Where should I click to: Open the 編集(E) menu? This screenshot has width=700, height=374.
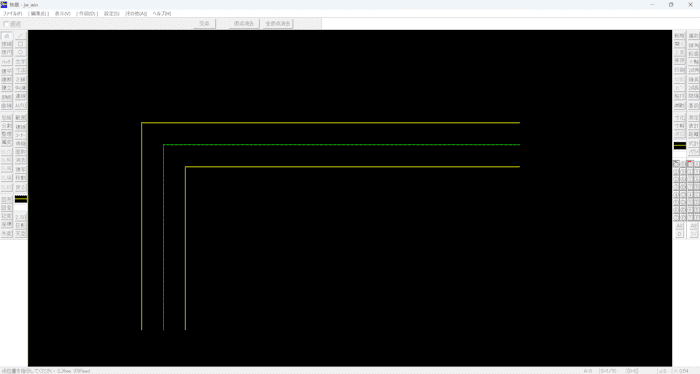(39, 14)
